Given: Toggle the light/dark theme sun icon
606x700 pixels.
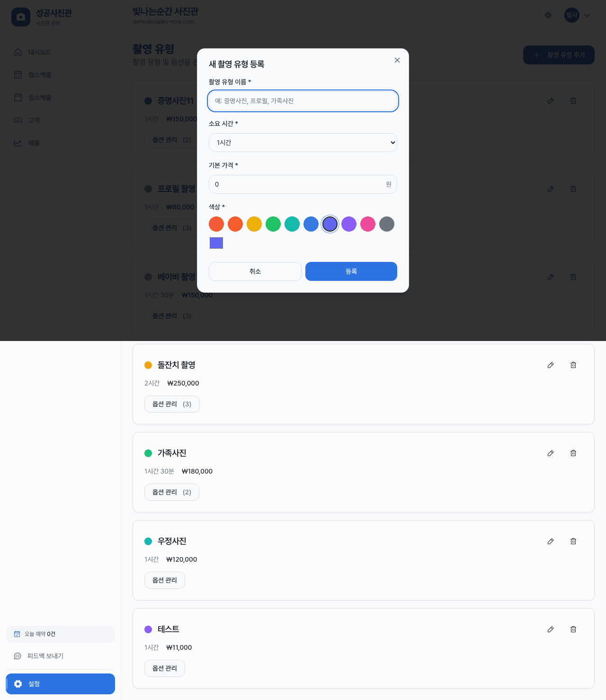Looking at the screenshot, I should pyautogui.click(x=548, y=15).
